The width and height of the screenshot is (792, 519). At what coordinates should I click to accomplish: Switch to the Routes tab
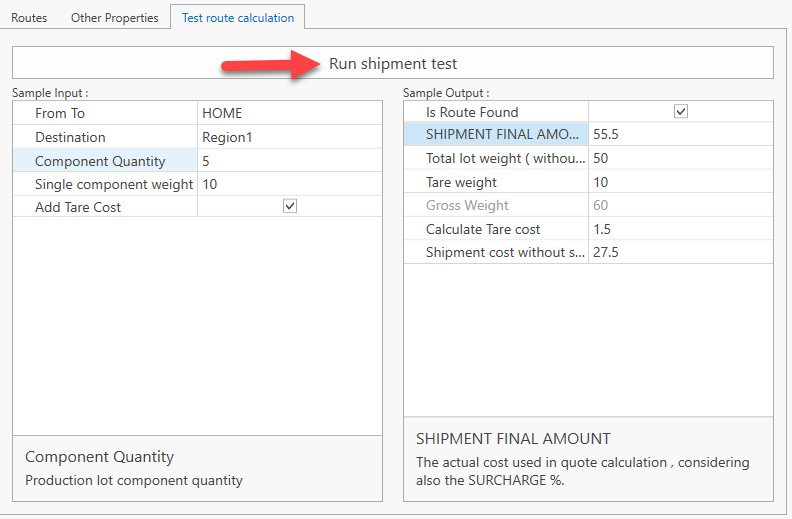pos(29,18)
